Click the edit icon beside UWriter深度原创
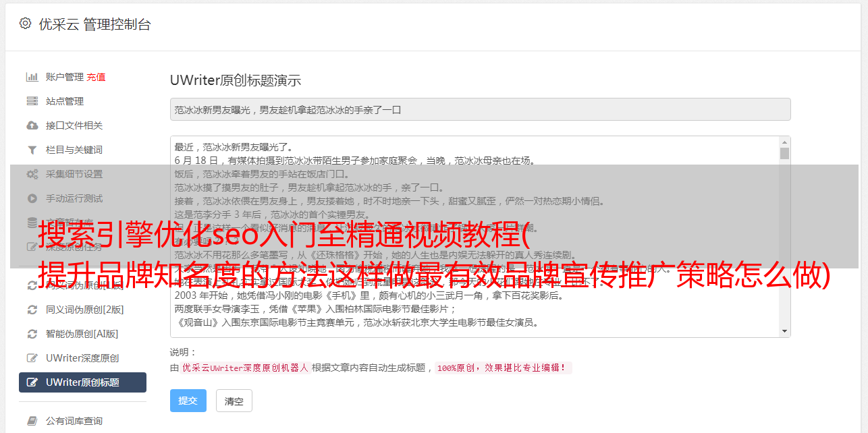The width and height of the screenshot is (868, 433). tap(32, 358)
